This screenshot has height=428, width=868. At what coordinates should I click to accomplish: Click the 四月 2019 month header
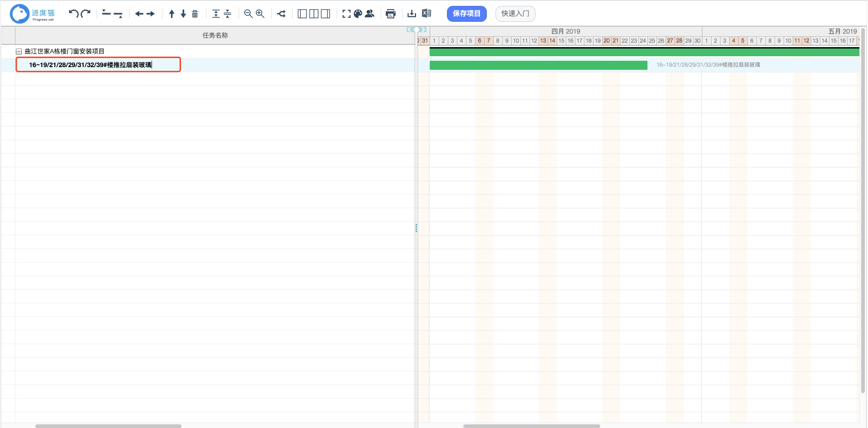coord(565,31)
